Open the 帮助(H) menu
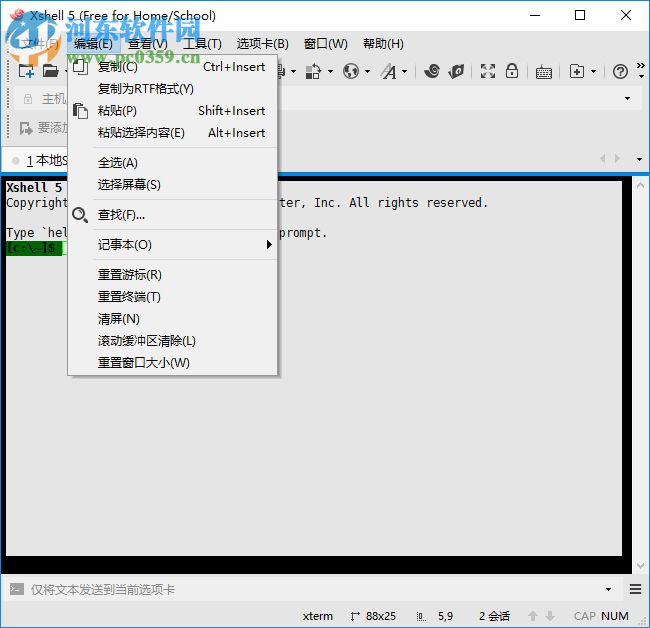The image size is (650, 628). tap(383, 44)
